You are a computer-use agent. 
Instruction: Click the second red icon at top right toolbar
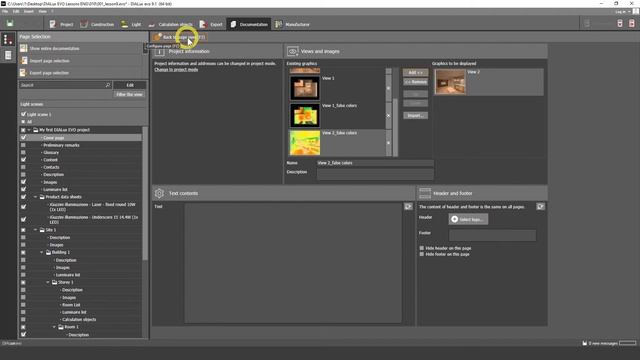(632, 23)
